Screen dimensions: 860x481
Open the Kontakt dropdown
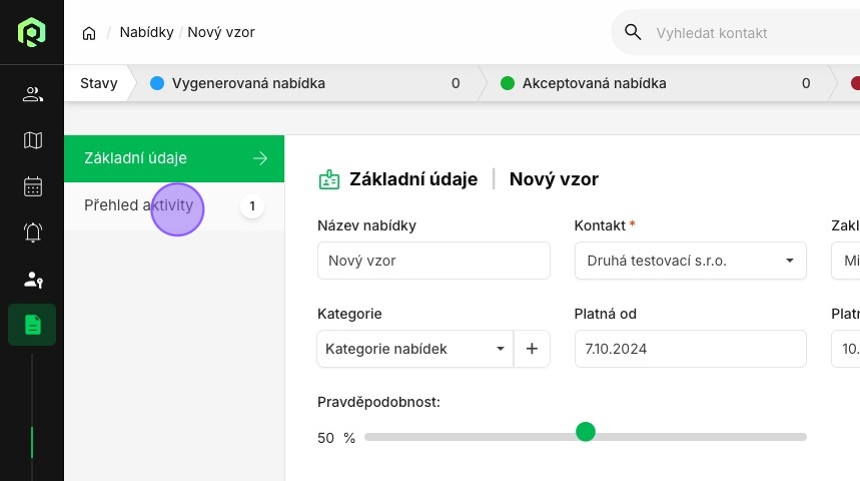click(690, 261)
